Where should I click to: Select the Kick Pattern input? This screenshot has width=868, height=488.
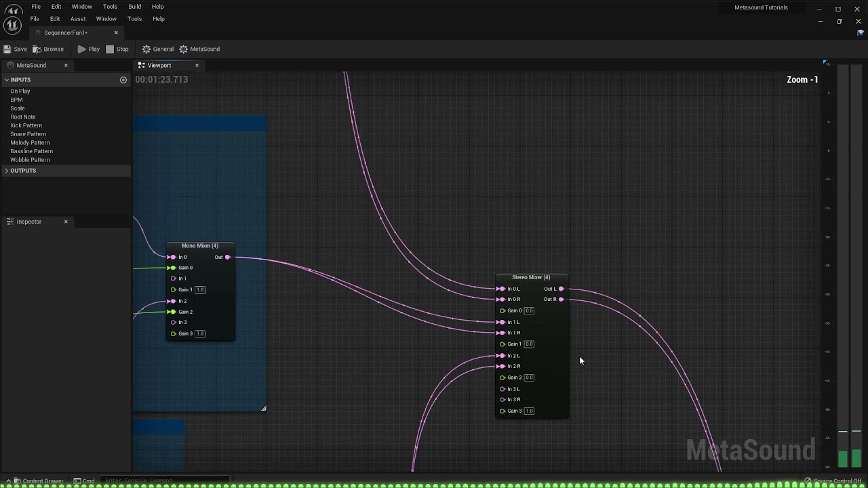26,125
